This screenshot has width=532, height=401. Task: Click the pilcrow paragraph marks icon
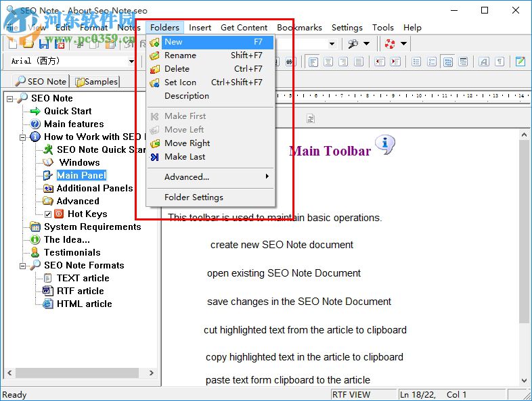500,62
